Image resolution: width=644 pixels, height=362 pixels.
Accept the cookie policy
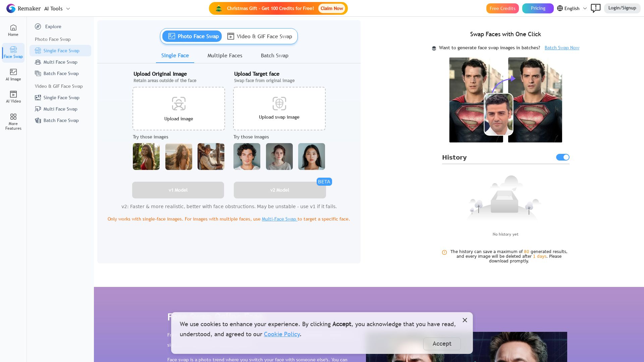click(x=442, y=344)
